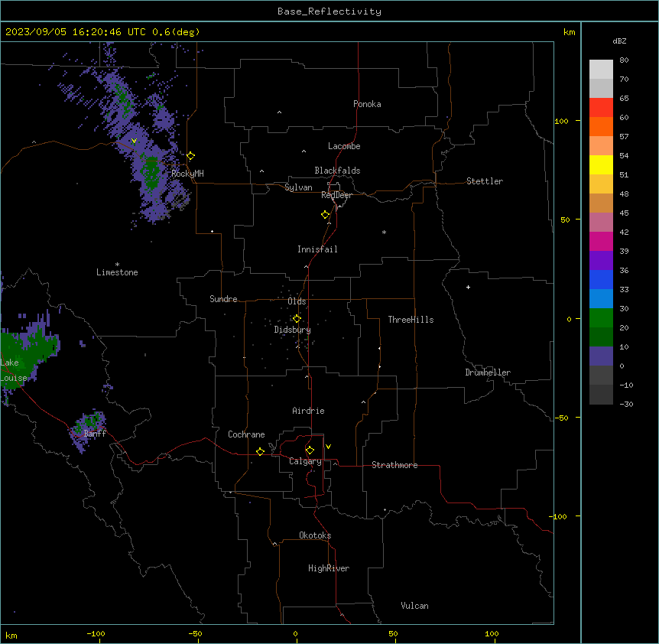Click the Banff label
659x644 pixels.
click(x=95, y=434)
